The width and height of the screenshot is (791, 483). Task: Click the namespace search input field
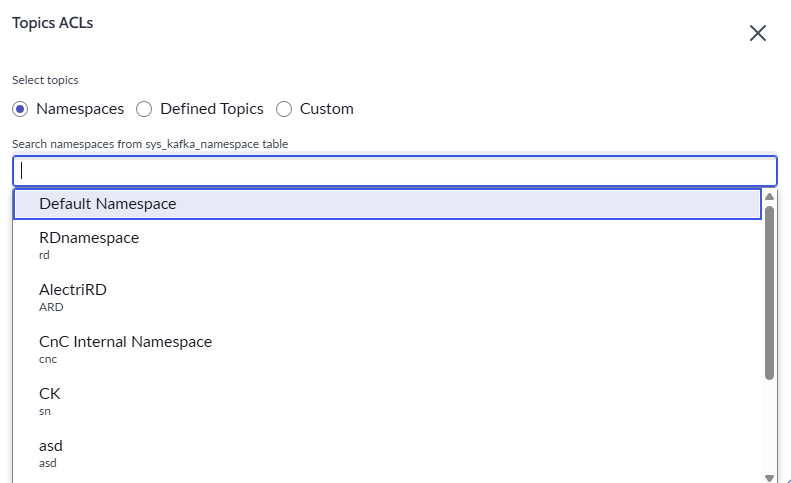[x=394, y=170]
